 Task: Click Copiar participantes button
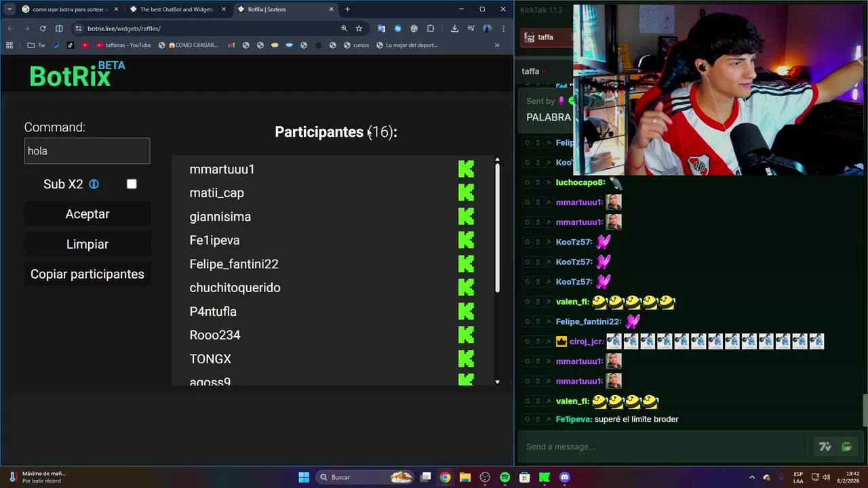[x=87, y=274]
